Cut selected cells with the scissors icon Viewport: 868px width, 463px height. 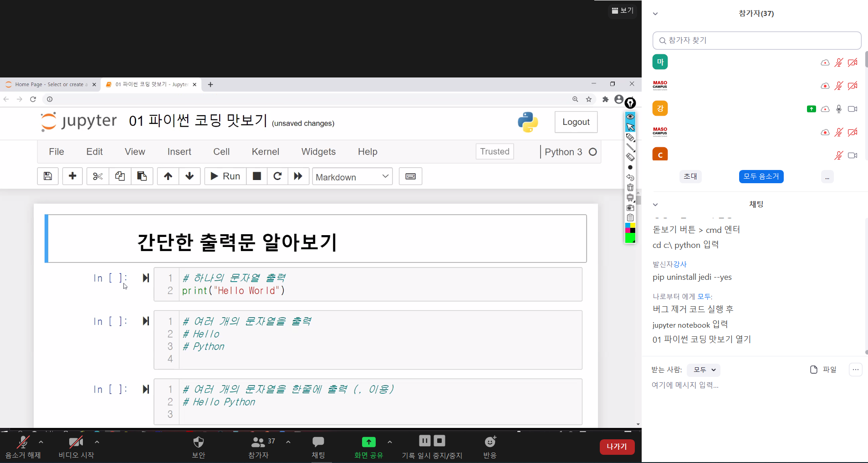pos(97,176)
